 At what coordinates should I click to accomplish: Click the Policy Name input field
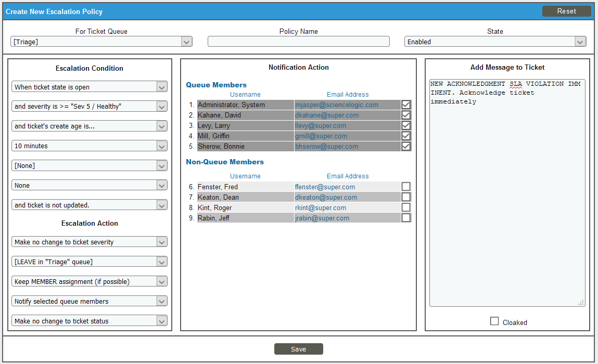pyautogui.click(x=299, y=42)
